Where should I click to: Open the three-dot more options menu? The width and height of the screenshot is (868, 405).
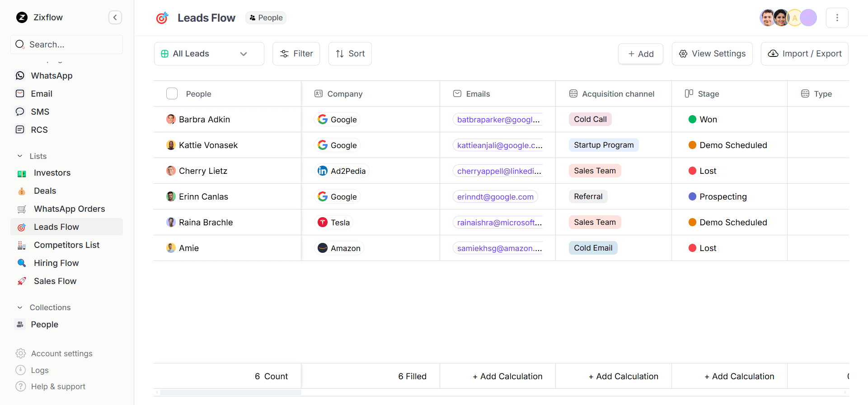(837, 18)
